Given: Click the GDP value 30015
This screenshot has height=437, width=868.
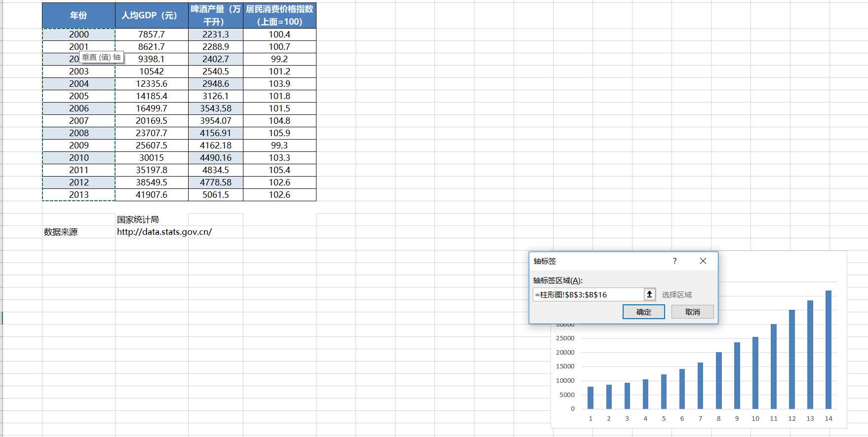Looking at the screenshot, I should pyautogui.click(x=152, y=158).
